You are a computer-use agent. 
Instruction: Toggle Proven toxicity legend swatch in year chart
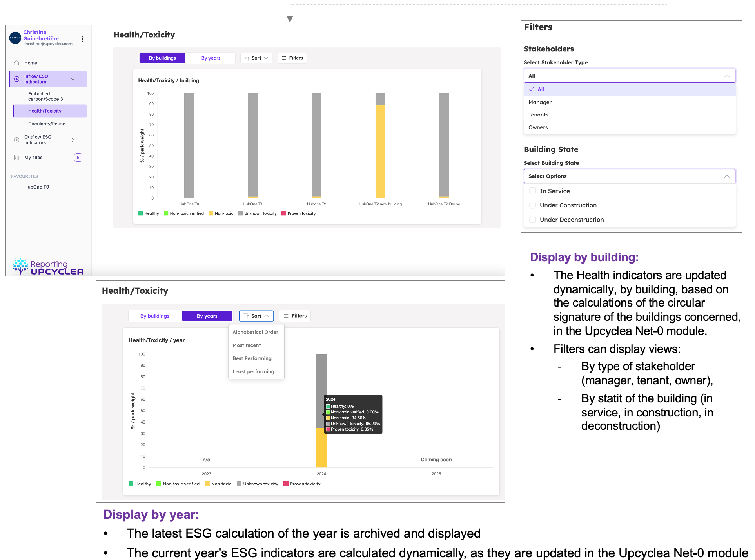coord(286,484)
